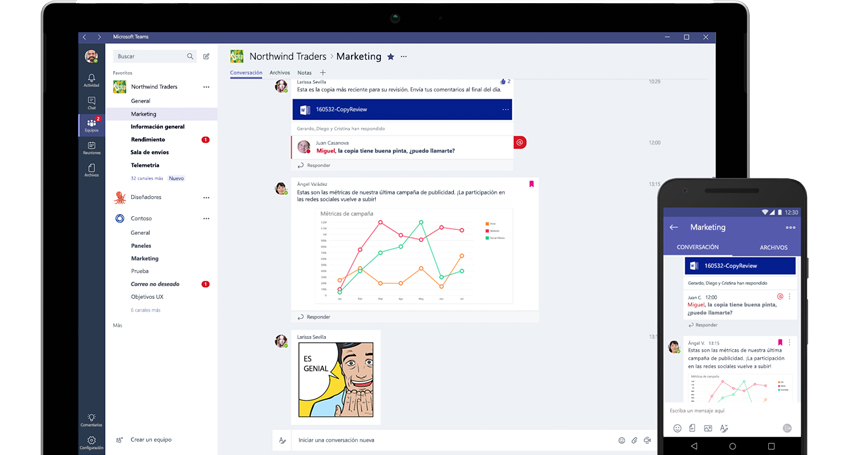Expand 32 canales más link
Screen dimensions: 850x455
[x=147, y=178]
